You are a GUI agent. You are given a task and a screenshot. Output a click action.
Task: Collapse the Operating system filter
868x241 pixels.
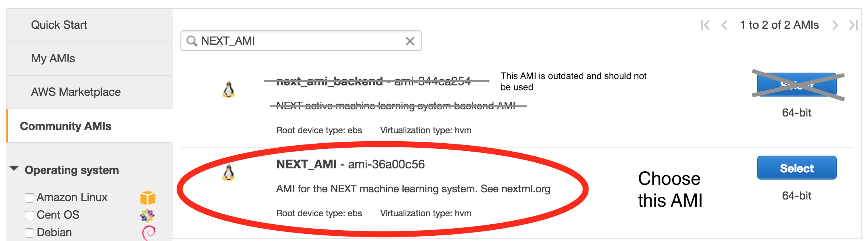tap(14, 169)
